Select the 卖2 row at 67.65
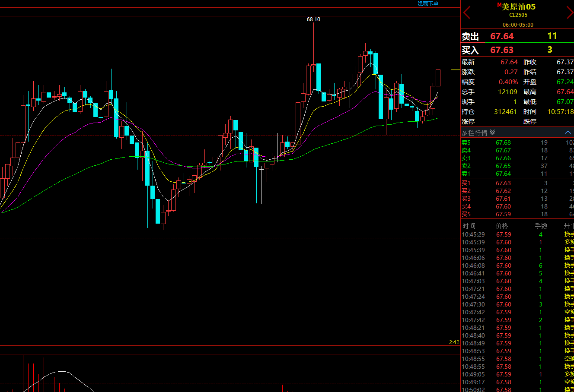574x392 pixels. [x=517, y=166]
